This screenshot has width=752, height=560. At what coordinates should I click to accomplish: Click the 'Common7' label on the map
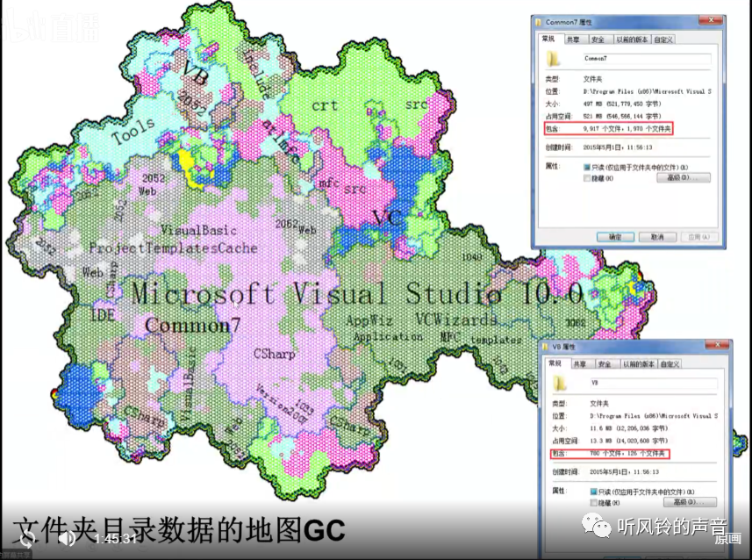(192, 326)
